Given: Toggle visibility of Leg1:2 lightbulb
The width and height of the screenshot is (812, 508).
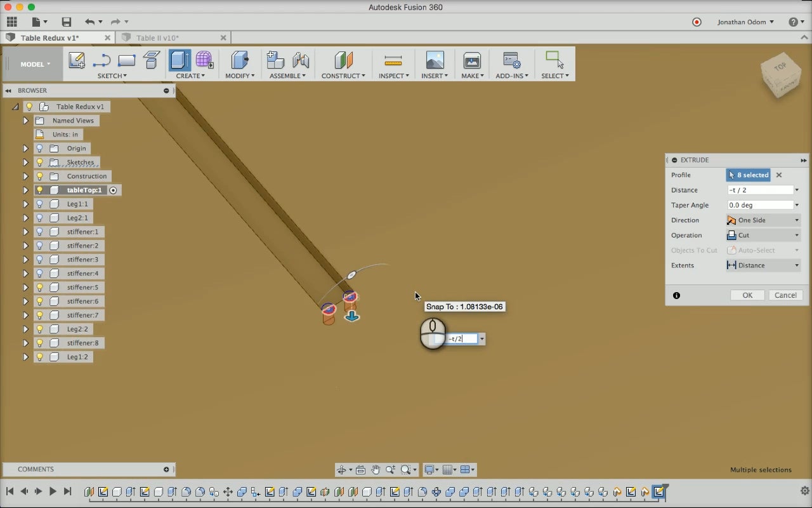Looking at the screenshot, I should pos(39,357).
